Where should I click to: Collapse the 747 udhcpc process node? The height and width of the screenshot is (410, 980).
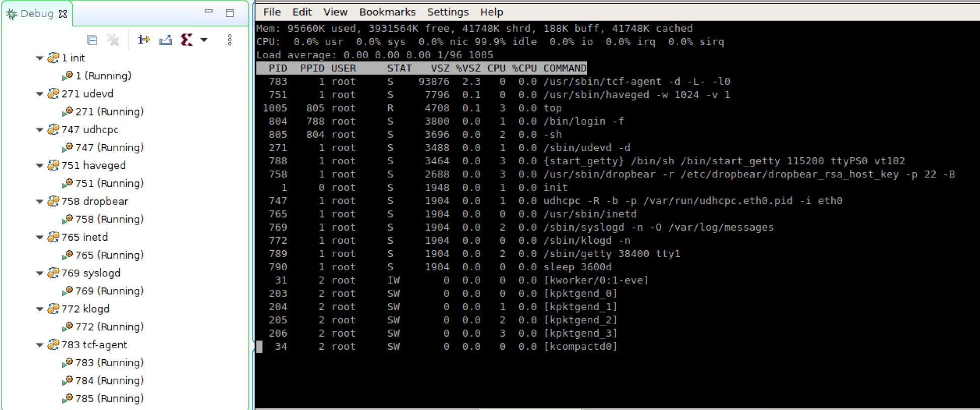40,130
